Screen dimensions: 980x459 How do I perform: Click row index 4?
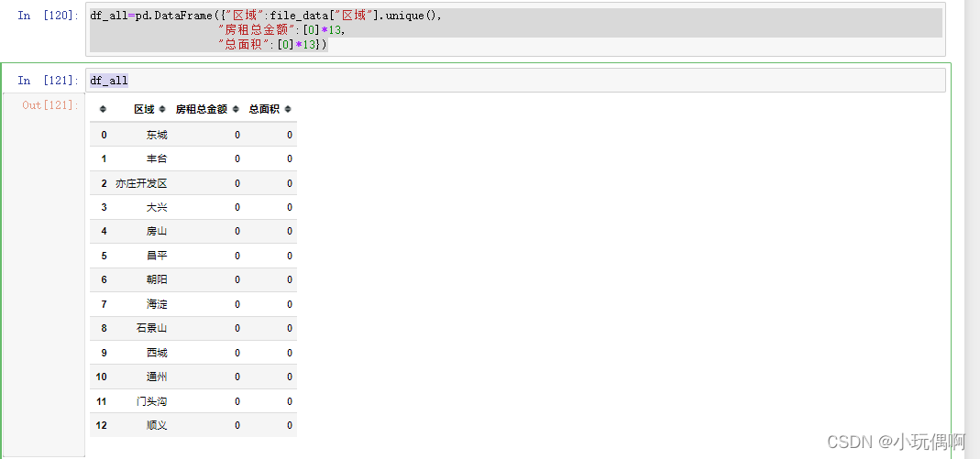coord(104,232)
